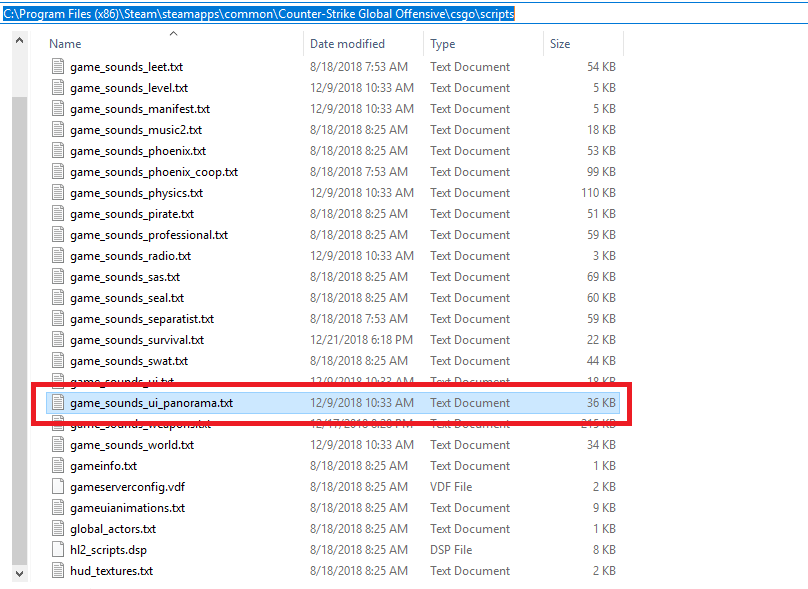Select file name hud_textures.txt
The width and height of the screenshot is (808, 589).
click(111, 571)
